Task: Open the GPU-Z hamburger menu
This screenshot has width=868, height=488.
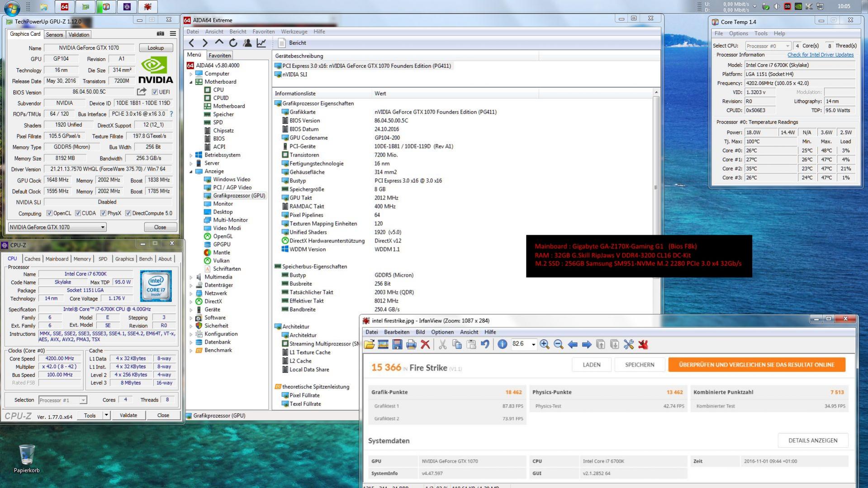Action: pyautogui.click(x=173, y=34)
